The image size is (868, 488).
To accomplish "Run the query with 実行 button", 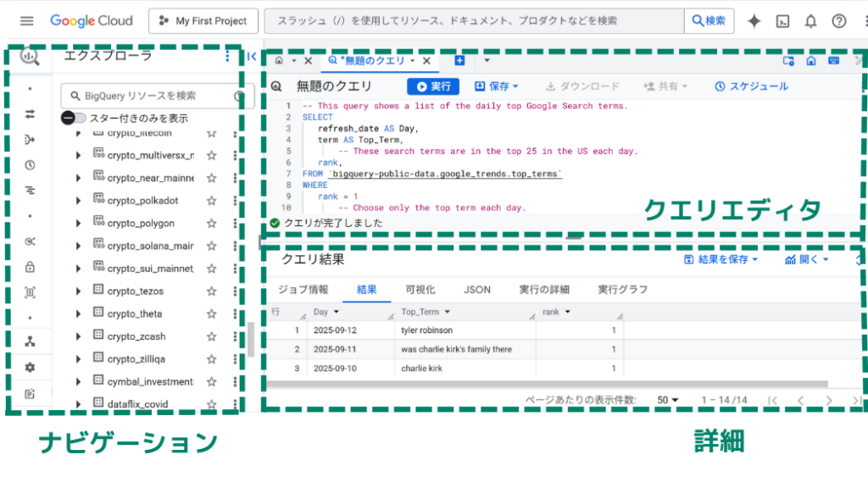I will point(433,86).
